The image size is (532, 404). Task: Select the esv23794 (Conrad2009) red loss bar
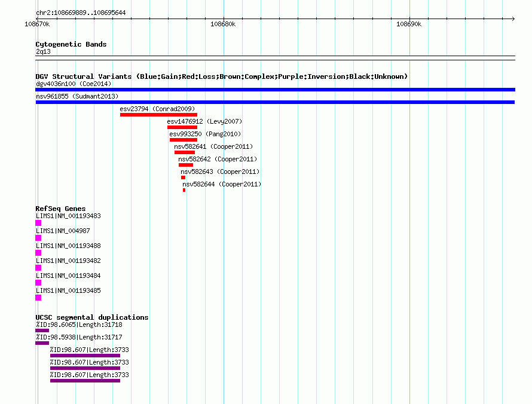click(x=158, y=115)
